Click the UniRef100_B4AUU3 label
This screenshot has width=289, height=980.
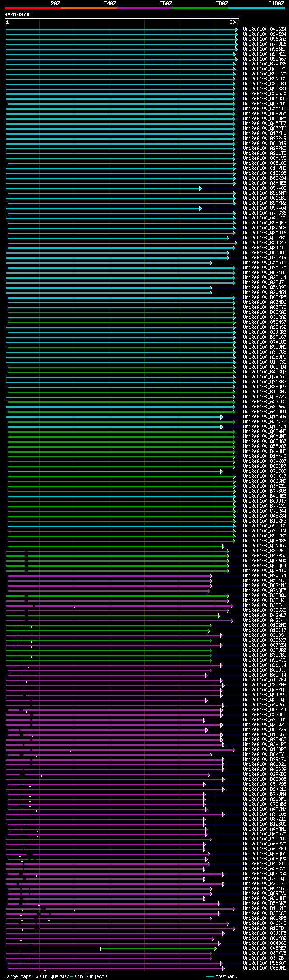[x=265, y=451]
